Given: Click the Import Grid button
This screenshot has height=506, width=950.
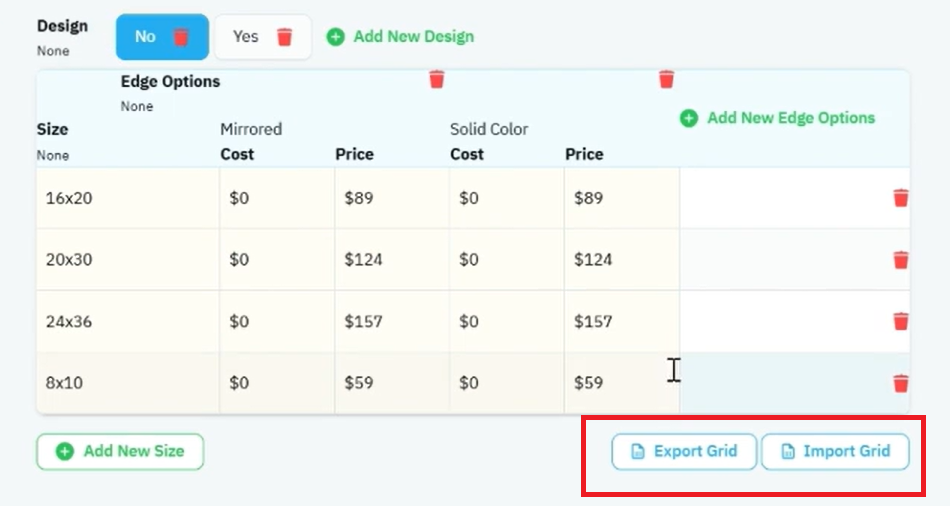Looking at the screenshot, I should point(835,451).
